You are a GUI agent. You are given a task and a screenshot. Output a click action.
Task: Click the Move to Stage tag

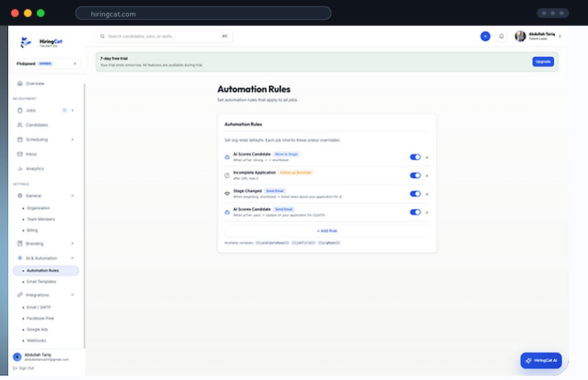pyautogui.click(x=287, y=154)
